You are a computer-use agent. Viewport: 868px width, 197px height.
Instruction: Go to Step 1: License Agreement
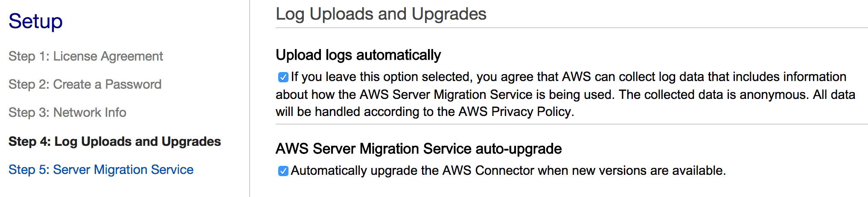pyautogui.click(x=85, y=56)
